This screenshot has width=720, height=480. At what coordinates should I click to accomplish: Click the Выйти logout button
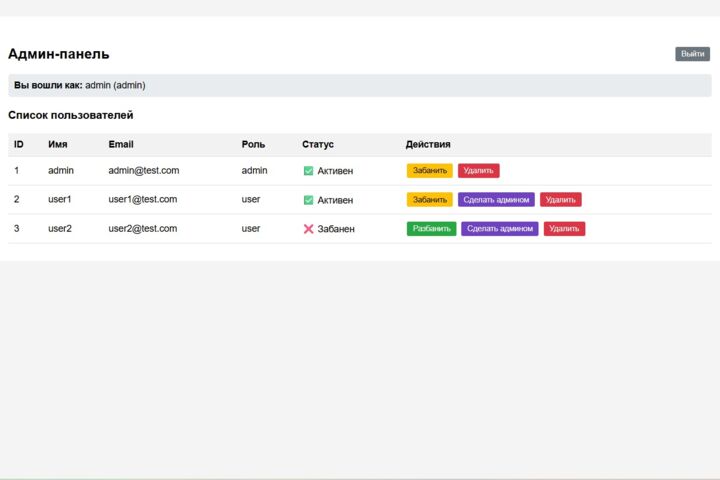(692, 54)
